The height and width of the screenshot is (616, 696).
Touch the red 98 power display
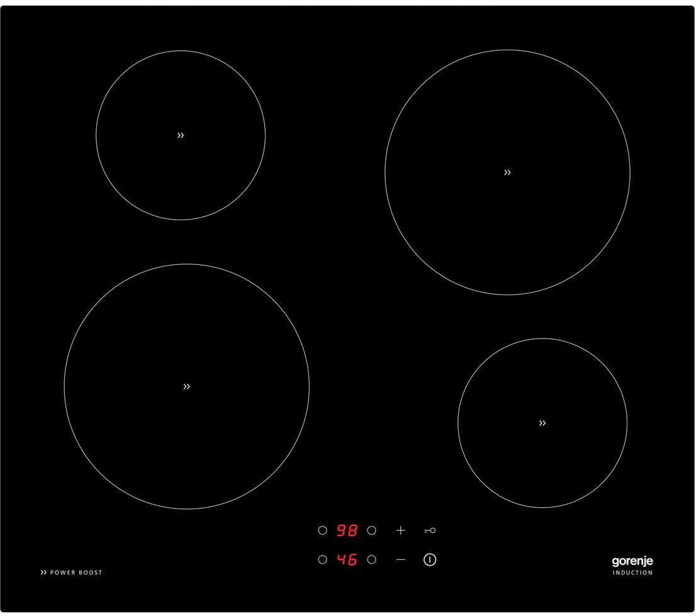pos(347,530)
